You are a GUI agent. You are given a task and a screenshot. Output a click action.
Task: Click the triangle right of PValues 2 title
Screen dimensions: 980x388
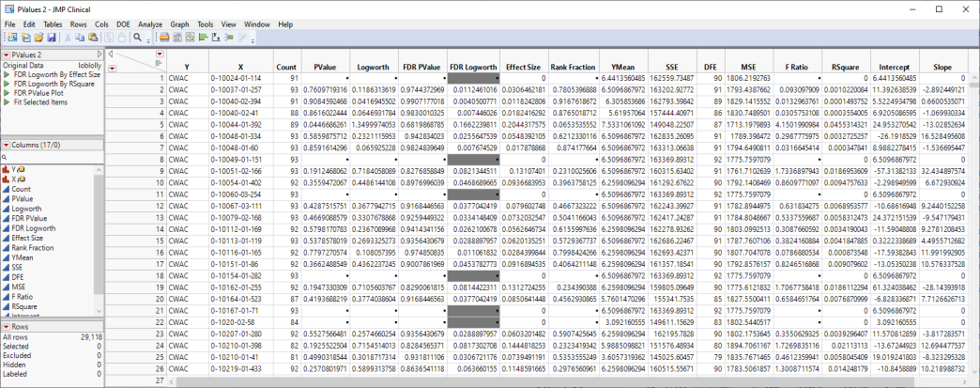click(x=100, y=54)
